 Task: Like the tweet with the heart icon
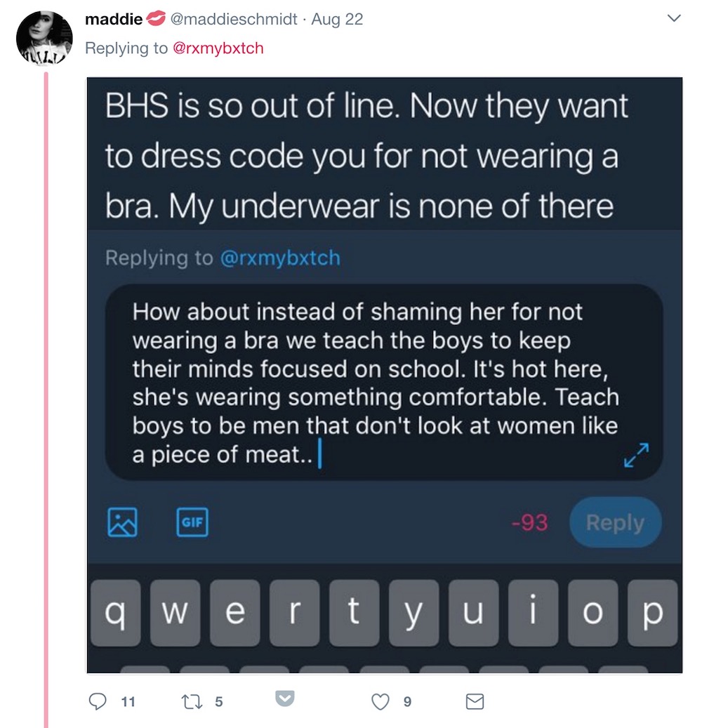pos(380,701)
